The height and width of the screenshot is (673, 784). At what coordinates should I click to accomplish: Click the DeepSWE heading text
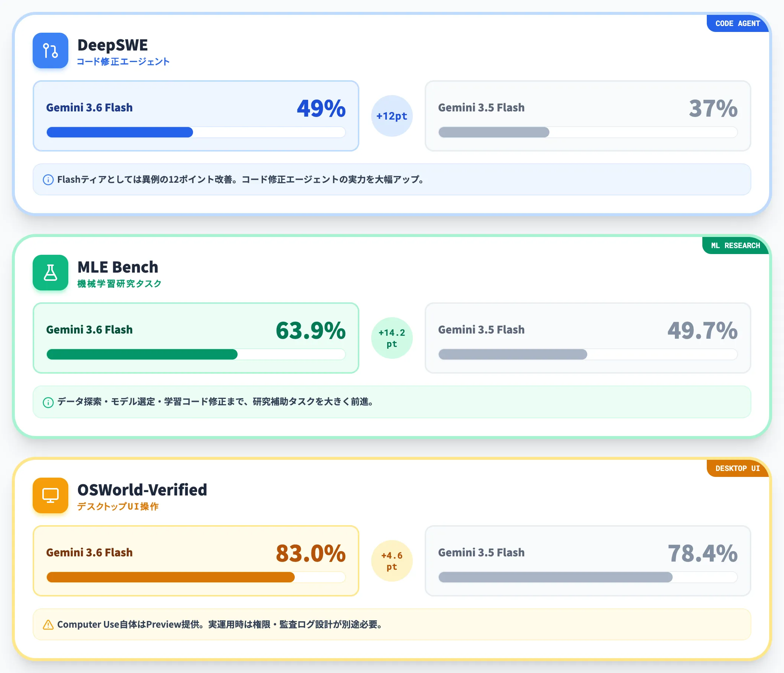pyautogui.click(x=112, y=45)
